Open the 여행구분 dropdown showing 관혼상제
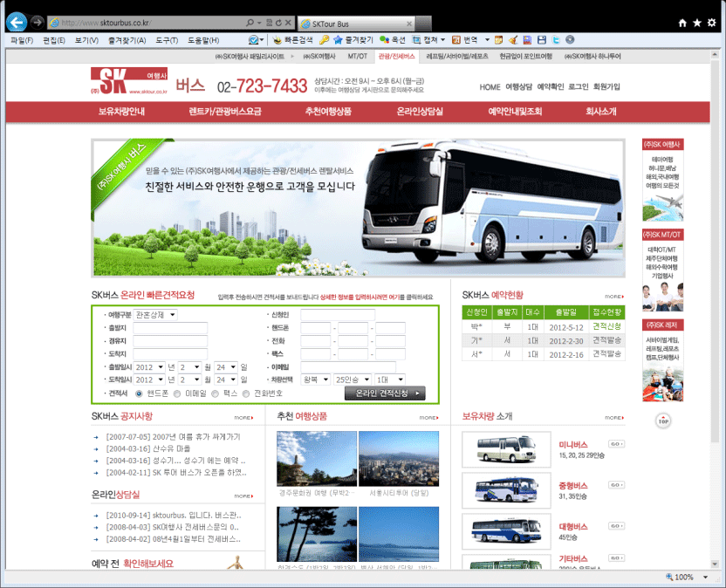 pos(155,315)
